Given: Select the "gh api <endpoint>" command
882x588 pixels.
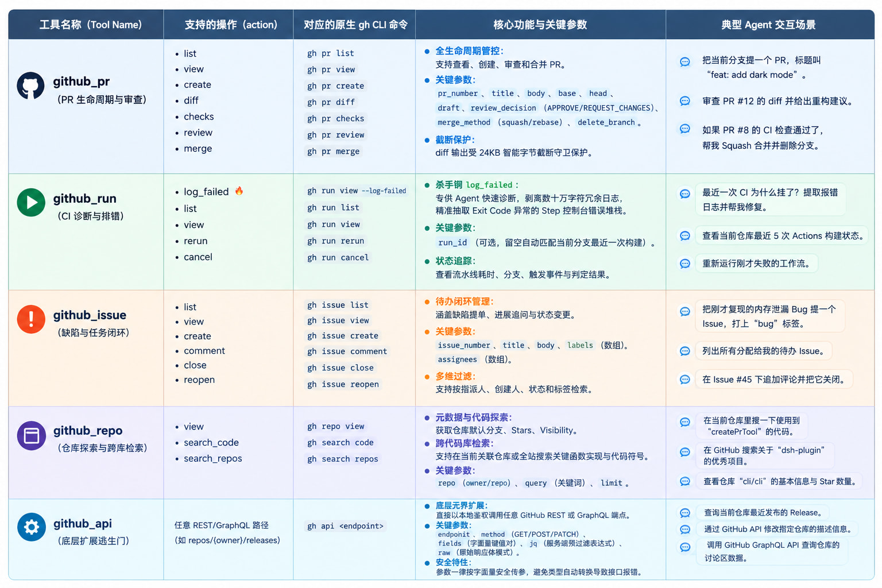Looking at the screenshot, I should pos(345,526).
